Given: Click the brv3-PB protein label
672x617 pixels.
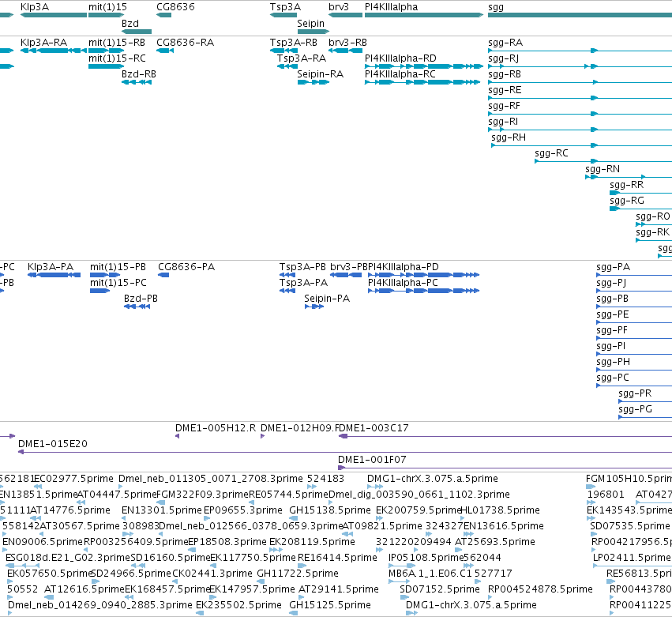Looking at the screenshot, I should click(x=349, y=267).
